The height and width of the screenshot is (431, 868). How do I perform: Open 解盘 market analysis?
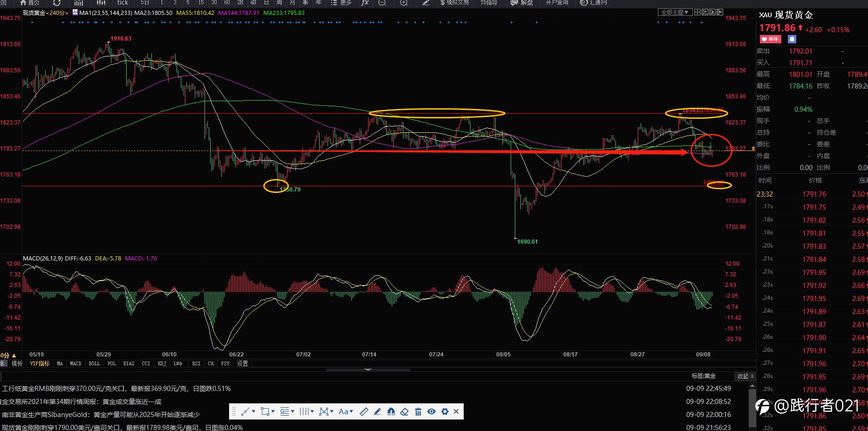pos(522,2)
